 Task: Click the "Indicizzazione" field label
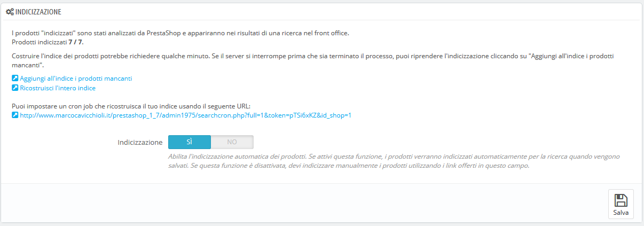pyautogui.click(x=140, y=143)
